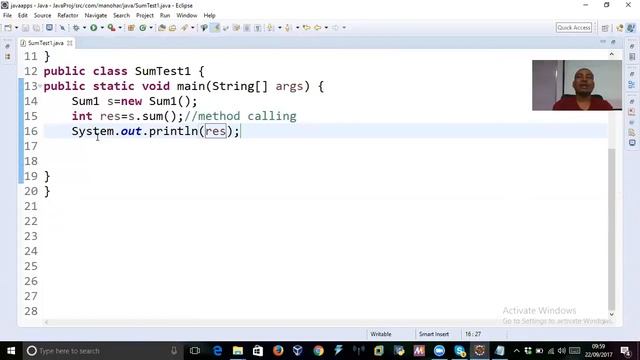This screenshot has width=640, height=360.
Task: Open the Refactor menu
Action: (x=68, y=16)
